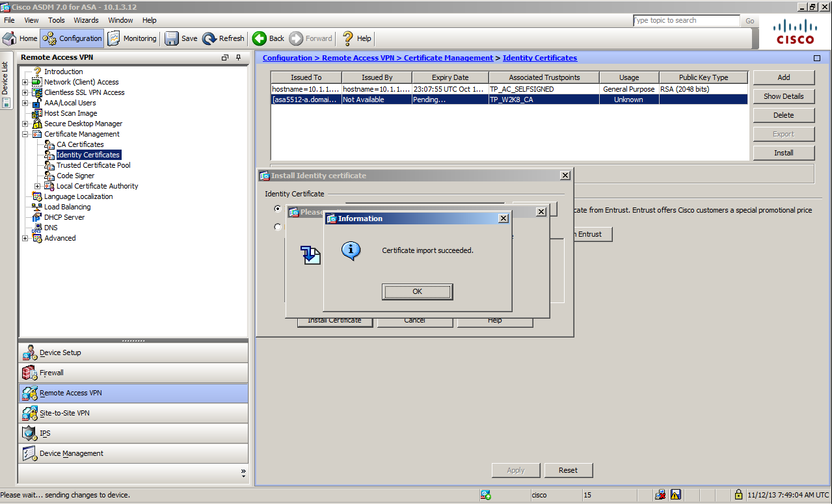The height and width of the screenshot is (504, 832).
Task: Open the Tools menu
Action: 57,20
